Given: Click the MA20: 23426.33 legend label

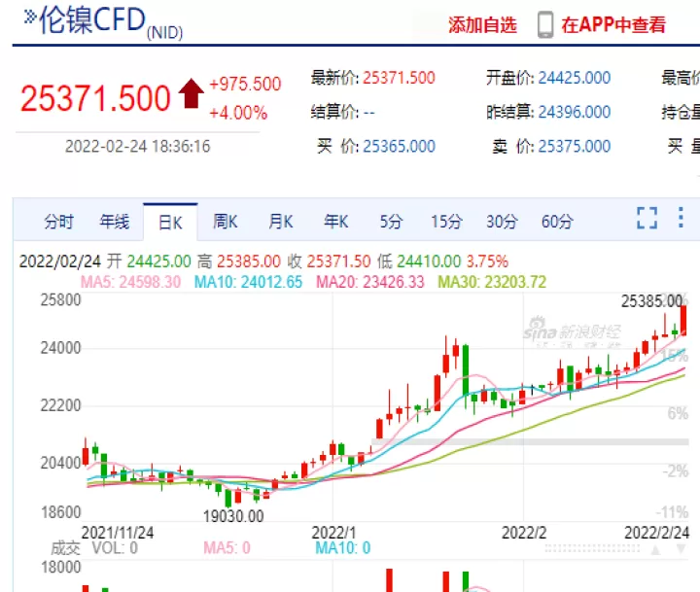Looking at the screenshot, I should click(x=370, y=282).
